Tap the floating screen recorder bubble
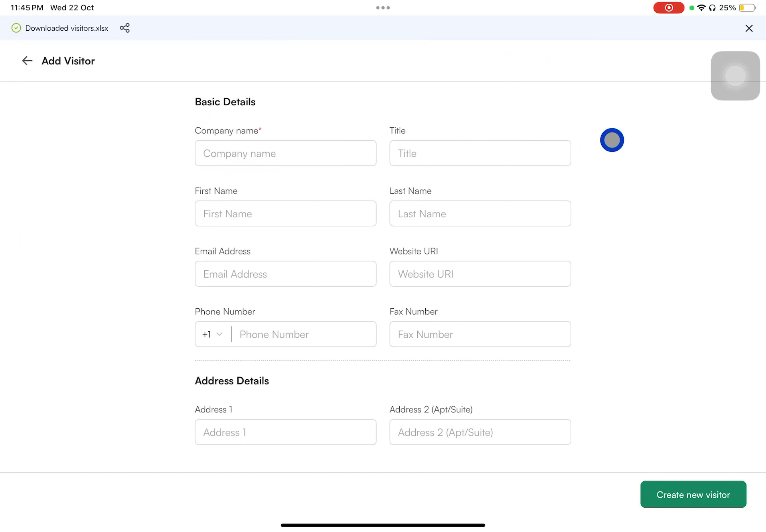 click(x=735, y=75)
